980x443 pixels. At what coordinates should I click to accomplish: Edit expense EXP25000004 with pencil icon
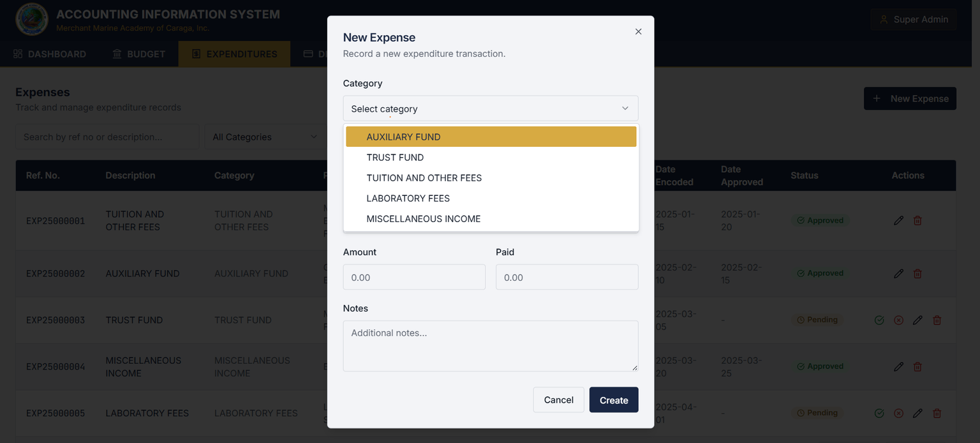pos(898,366)
